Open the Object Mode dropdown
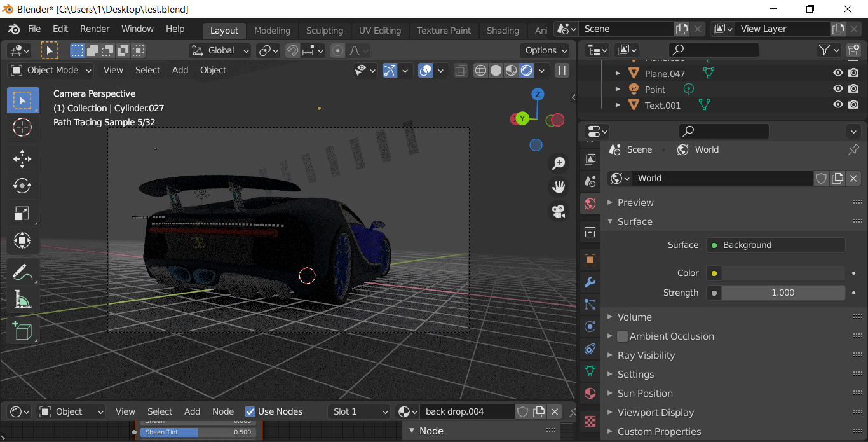Image resolution: width=868 pixels, height=442 pixels. point(51,70)
